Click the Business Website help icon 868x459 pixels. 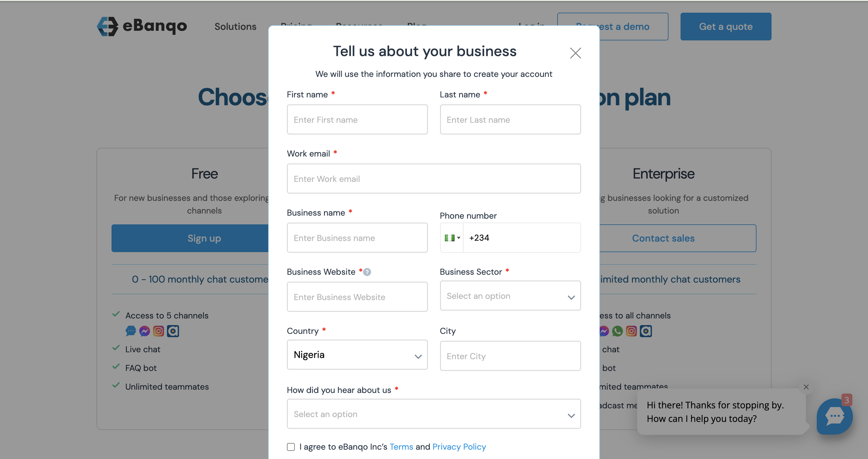pyautogui.click(x=367, y=272)
